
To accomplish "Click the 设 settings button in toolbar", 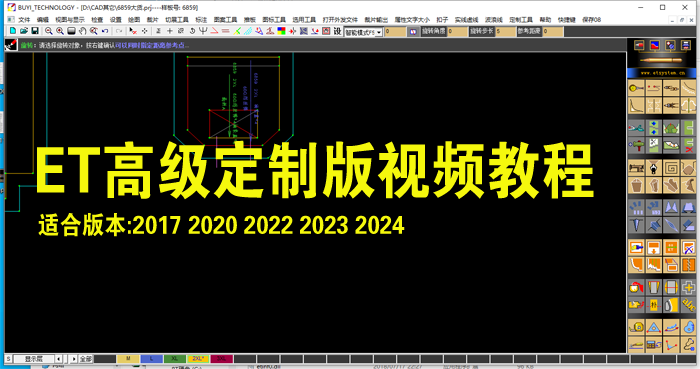I will pos(338,31).
